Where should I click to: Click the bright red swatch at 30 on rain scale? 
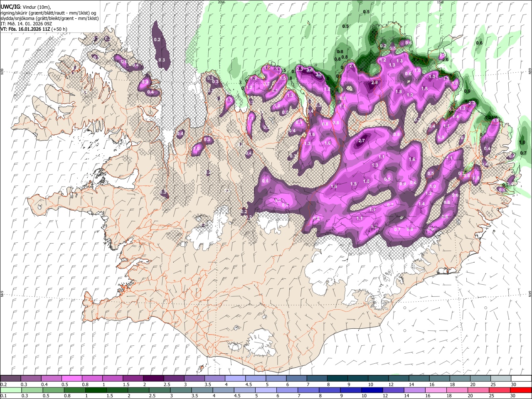[521, 390]
